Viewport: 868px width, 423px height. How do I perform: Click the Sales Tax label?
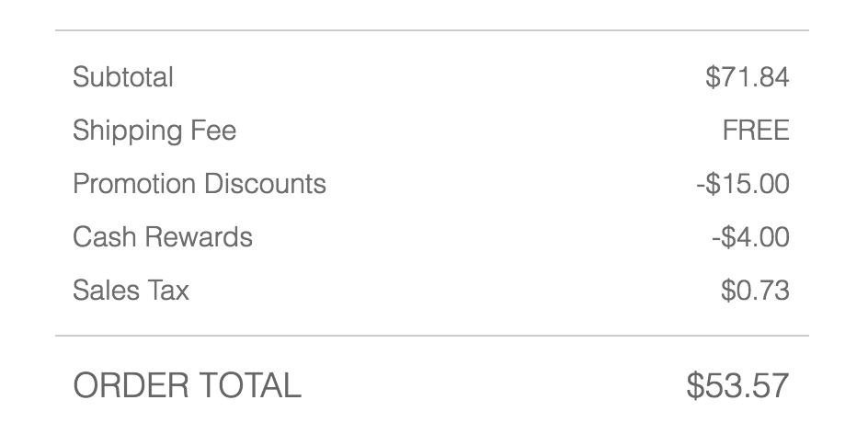(131, 291)
